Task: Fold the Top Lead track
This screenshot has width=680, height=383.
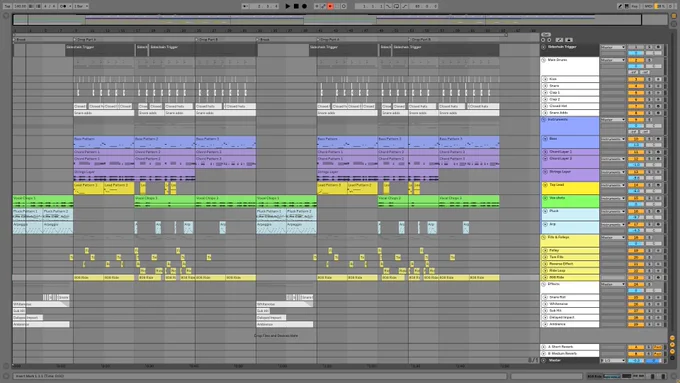Action: coord(546,185)
